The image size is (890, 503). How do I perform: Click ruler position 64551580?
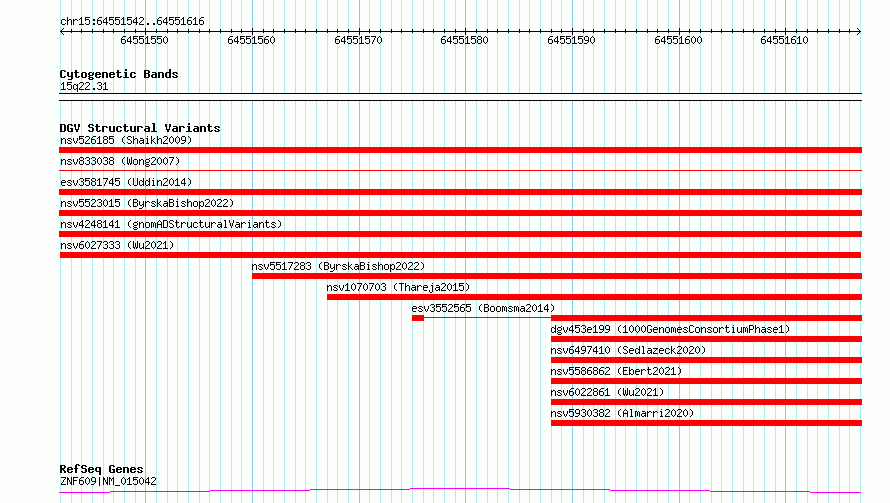tap(464, 40)
